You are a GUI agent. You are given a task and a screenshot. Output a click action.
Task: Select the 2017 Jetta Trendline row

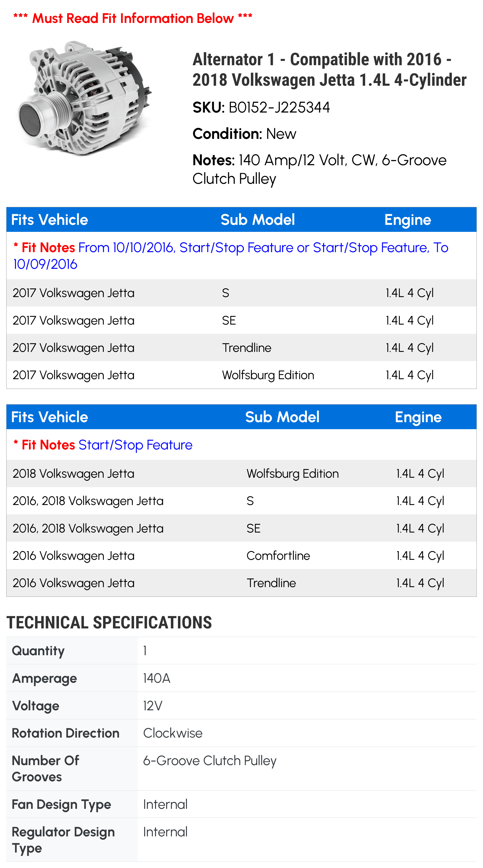click(x=241, y=347)
